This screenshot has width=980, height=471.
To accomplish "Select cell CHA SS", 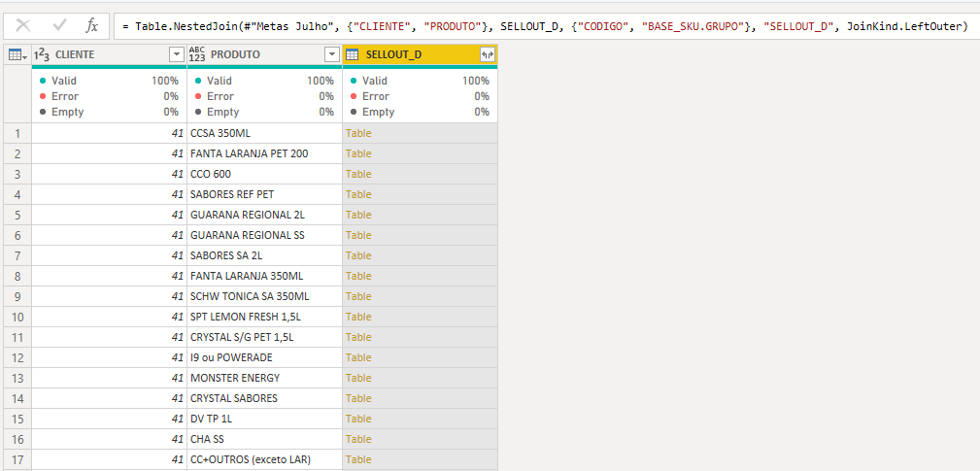I will pyautogui.click(x=264, y=439).
